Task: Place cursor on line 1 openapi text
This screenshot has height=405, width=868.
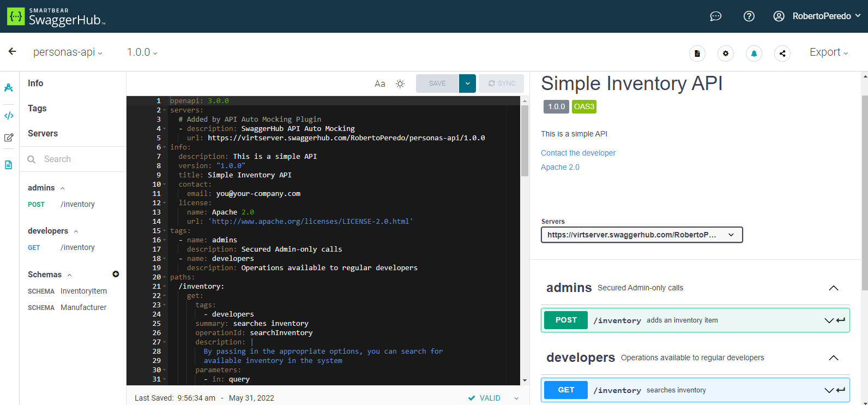Action: click(x=200, y=101)
